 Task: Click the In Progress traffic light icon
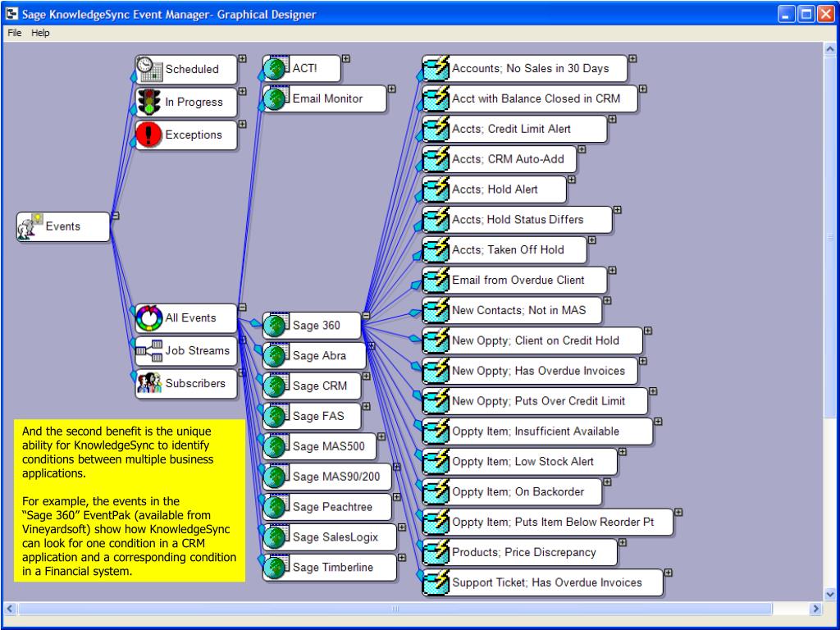[149, 102]
